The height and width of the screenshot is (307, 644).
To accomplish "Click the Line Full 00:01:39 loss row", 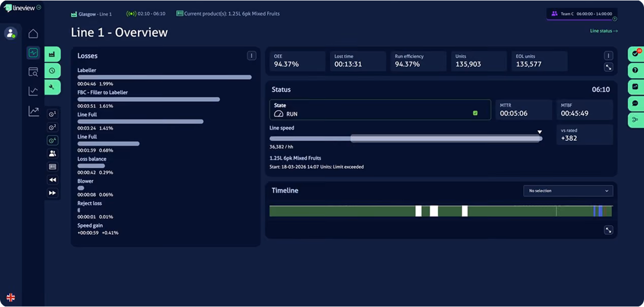I will (x=109, y=143).
